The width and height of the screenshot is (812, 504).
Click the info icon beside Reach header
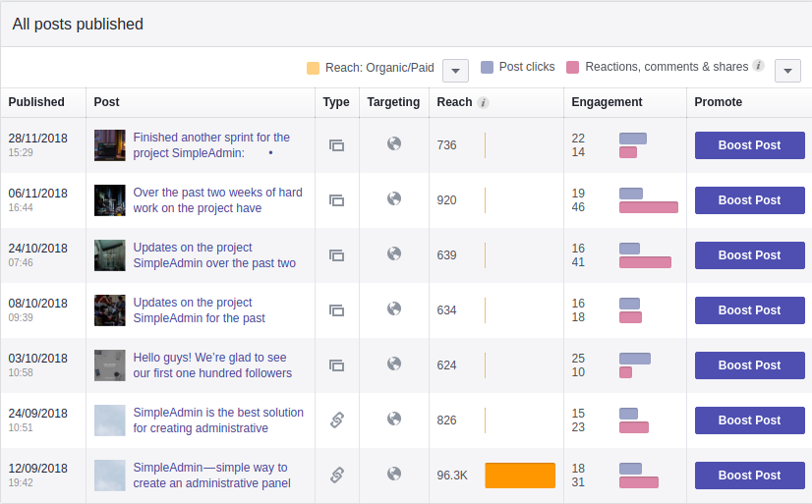(x=484, y=102)
